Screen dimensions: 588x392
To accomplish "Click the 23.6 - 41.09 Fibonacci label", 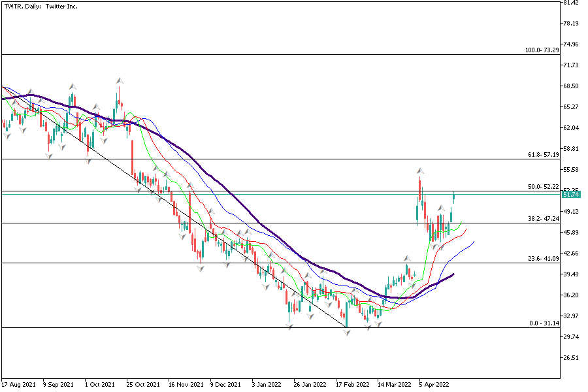I will (543, 259).
